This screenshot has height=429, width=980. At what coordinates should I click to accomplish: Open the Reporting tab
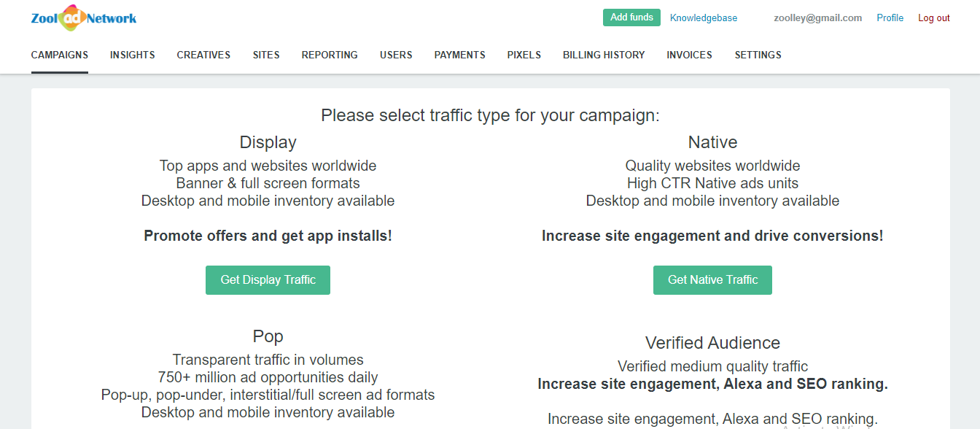tap(330, 55)
